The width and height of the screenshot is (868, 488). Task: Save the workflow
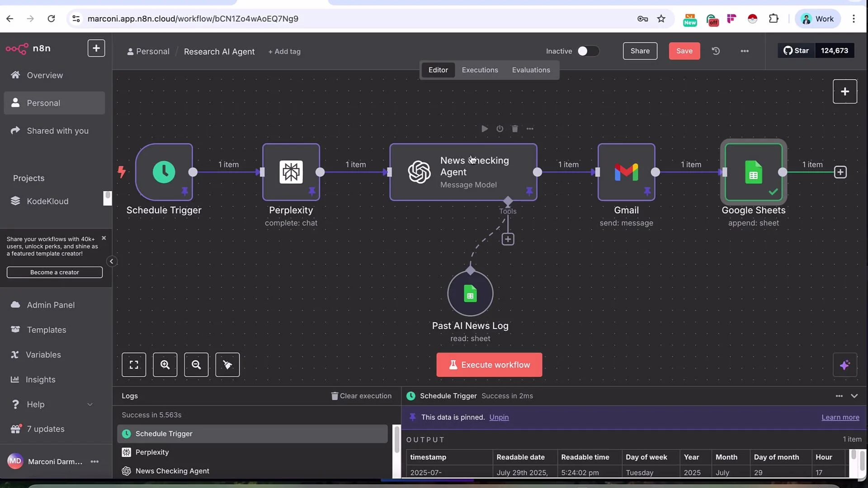(684, 51)
